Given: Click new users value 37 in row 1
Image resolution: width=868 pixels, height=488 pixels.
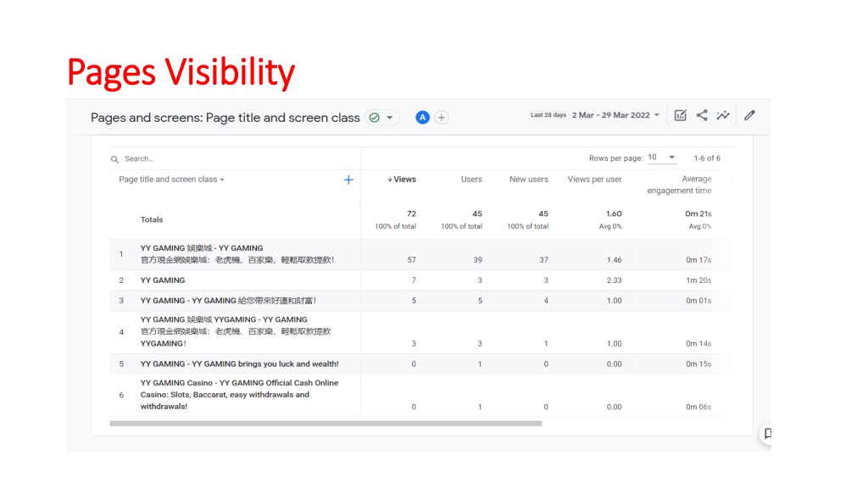Looking at the screenshot, I should tap(543, 259).
